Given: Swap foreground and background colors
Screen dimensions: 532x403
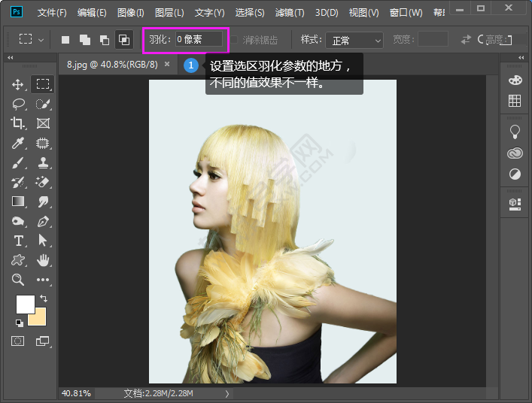Looking at the screenshot, I should [x=44, y=299].
